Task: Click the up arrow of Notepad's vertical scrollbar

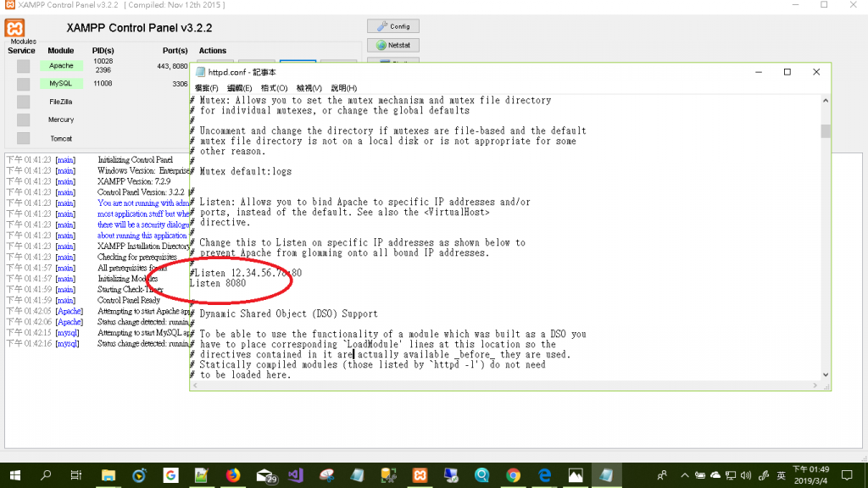Action: [x=826, y=101]
